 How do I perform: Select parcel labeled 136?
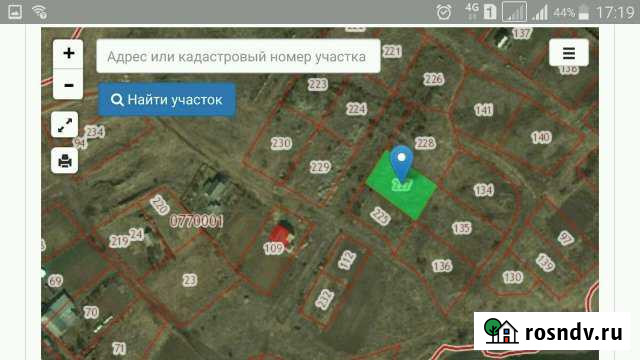pos(442,267)
